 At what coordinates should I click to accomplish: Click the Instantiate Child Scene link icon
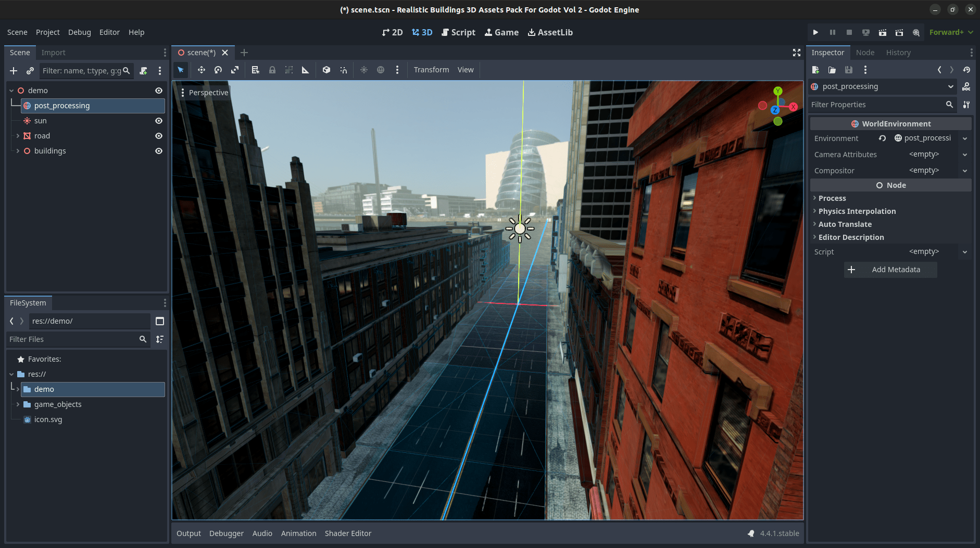click(x=30, y=71)
